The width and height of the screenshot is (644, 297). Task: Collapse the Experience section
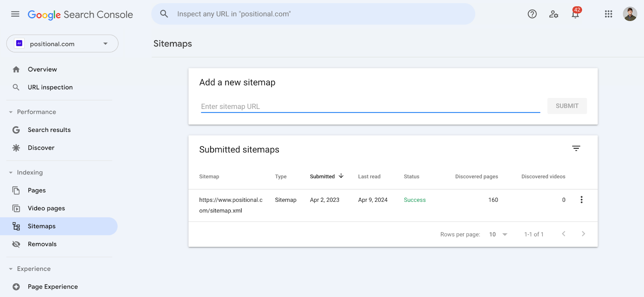pos(11,269)
